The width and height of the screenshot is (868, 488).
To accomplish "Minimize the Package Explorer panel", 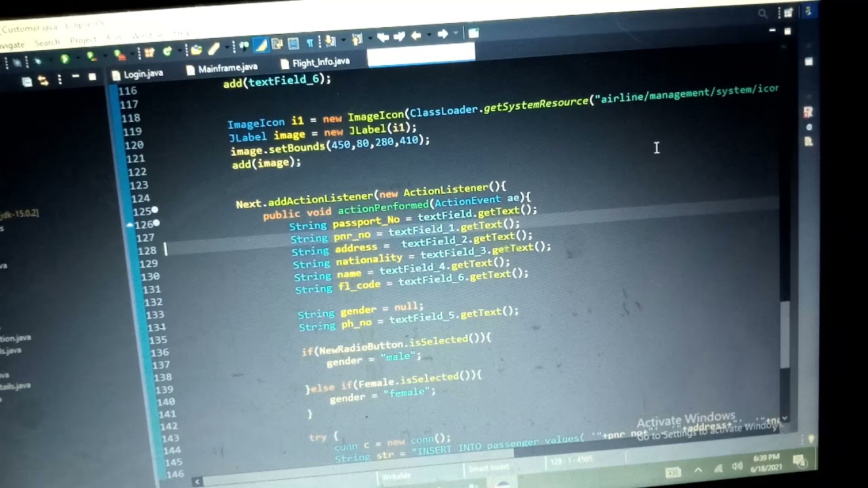I will pyautogui.click(x=75, y=77).
